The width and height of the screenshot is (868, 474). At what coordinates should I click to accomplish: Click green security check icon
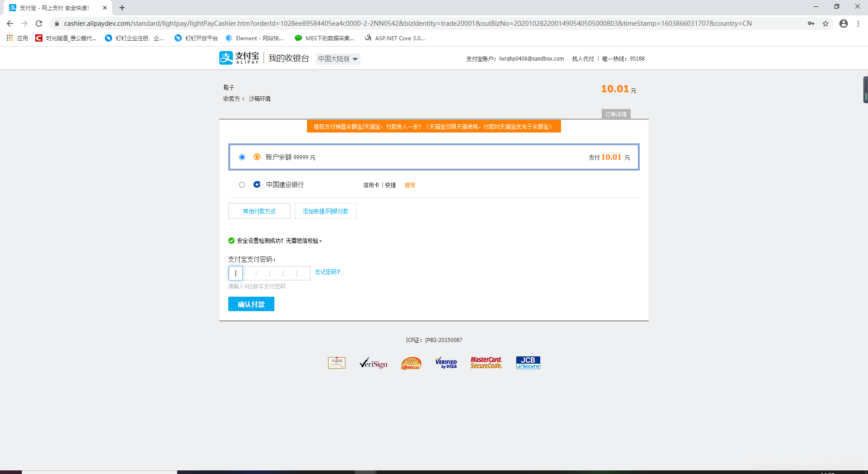(x=231, y=241)
